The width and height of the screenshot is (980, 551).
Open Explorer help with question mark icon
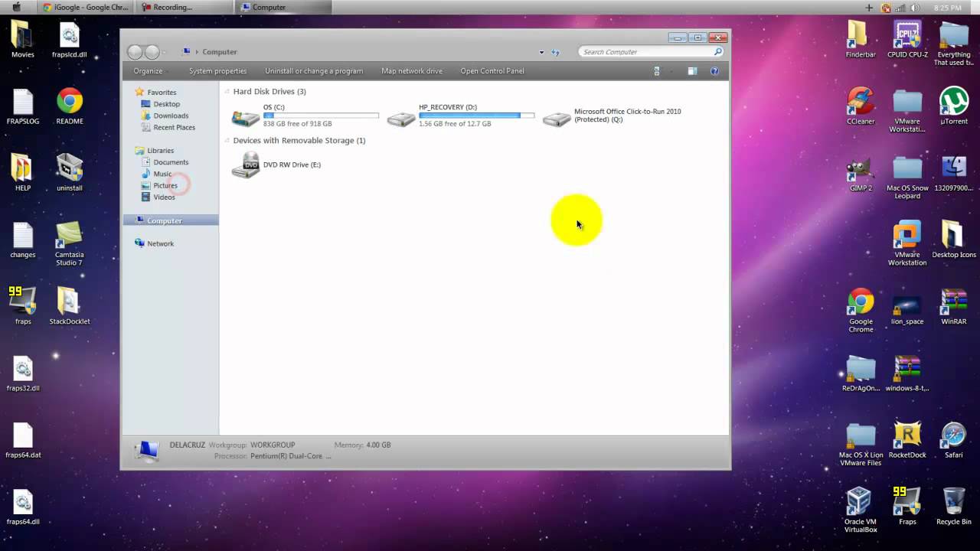(x=714, y=71)
